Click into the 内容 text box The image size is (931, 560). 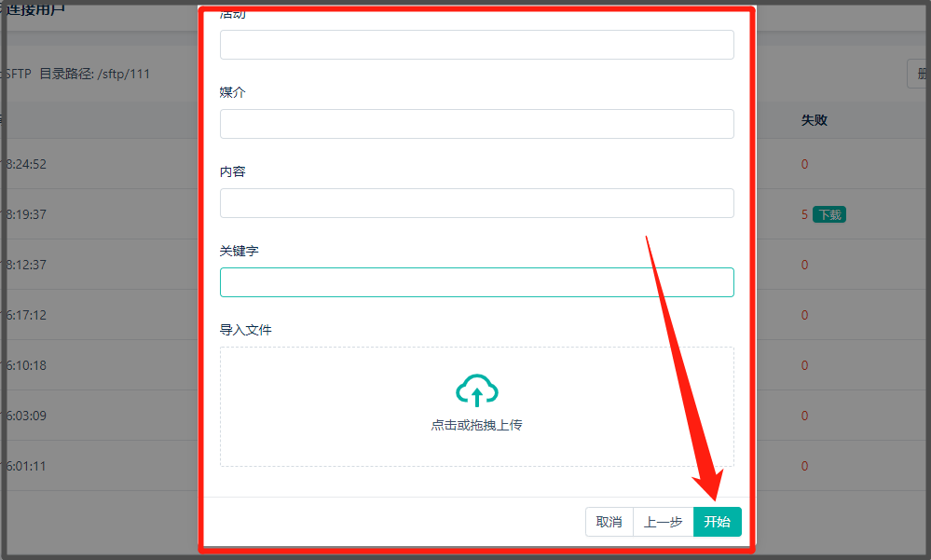point(477,203)
